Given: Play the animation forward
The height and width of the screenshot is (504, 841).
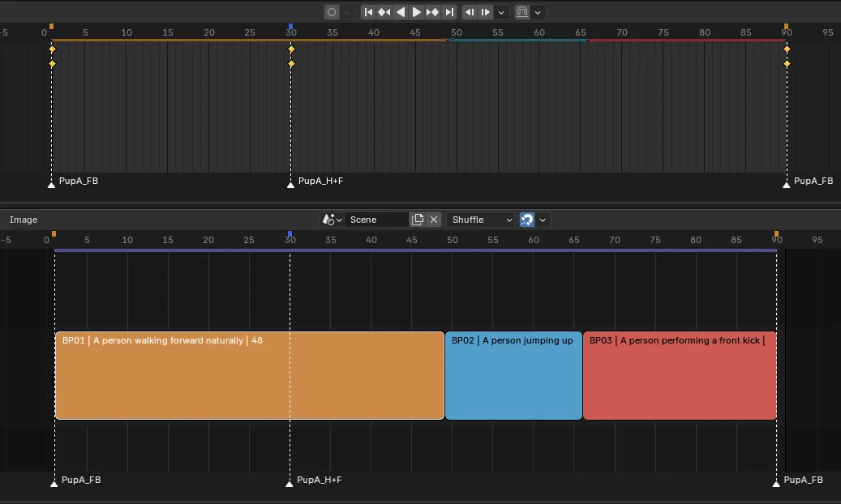Looking at the screenshot, I should click(416, 12).
